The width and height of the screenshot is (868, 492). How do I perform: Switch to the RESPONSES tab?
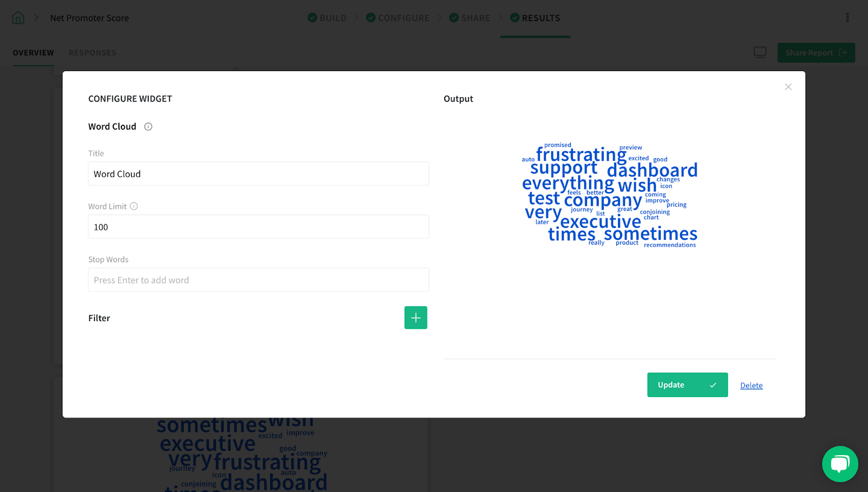click(93, 53)
